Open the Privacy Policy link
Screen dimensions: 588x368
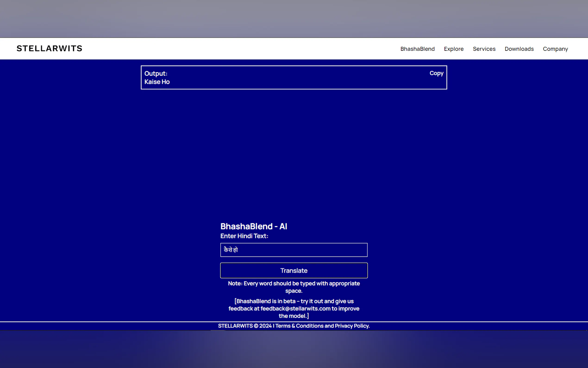[x=352, y=326]
